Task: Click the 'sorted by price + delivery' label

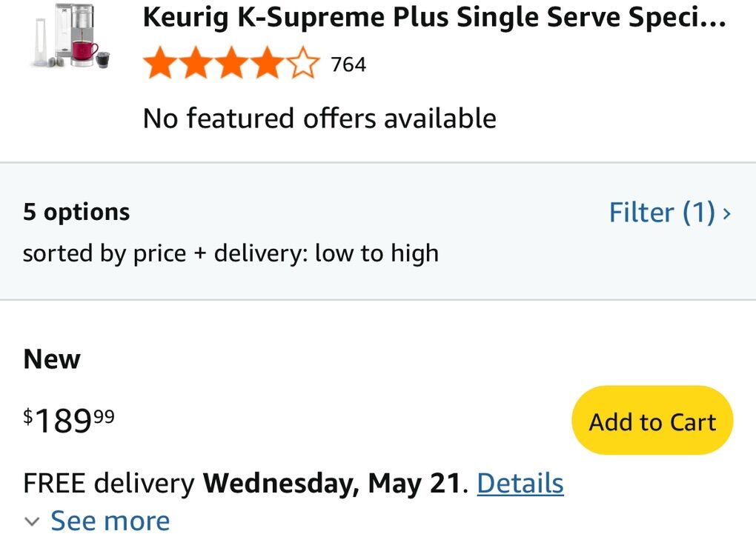Action: 231,253
